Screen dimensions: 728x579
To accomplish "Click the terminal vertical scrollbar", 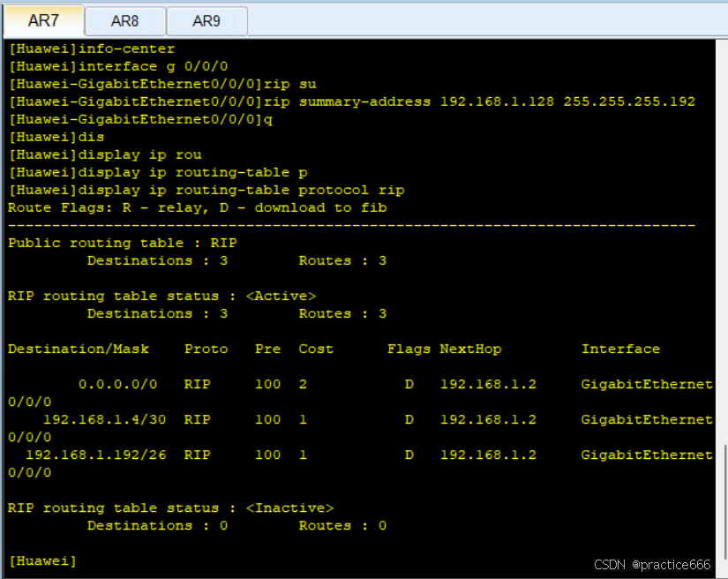I will (724, 502).
